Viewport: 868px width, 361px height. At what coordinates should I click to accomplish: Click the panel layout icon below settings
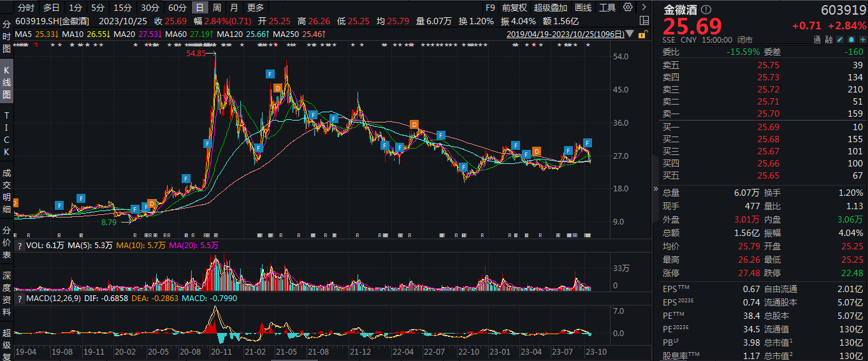[x=644, y=20]
